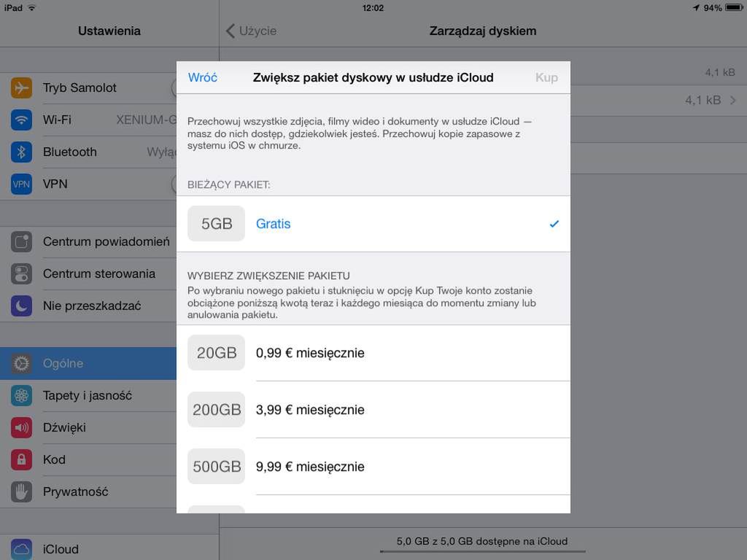Tap the Nie przeszkadzać moon icon
The height and width of the screenshot is (560, 747).
(22, 306)
